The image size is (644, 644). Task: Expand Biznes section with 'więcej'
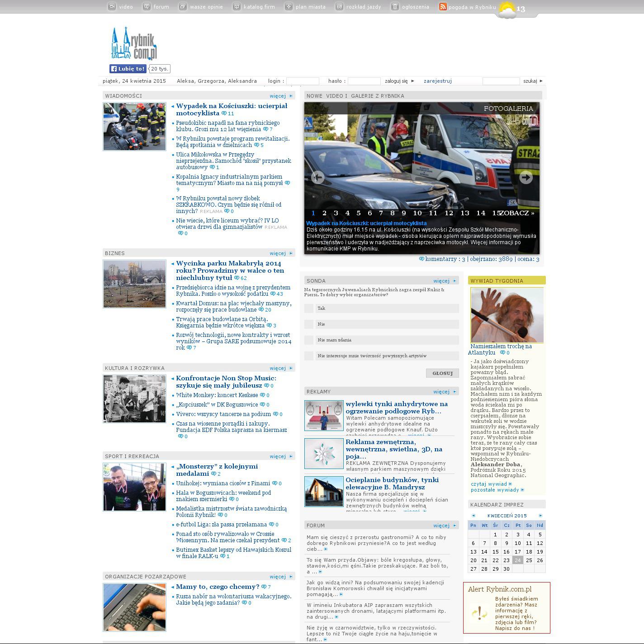click(278, 253)
